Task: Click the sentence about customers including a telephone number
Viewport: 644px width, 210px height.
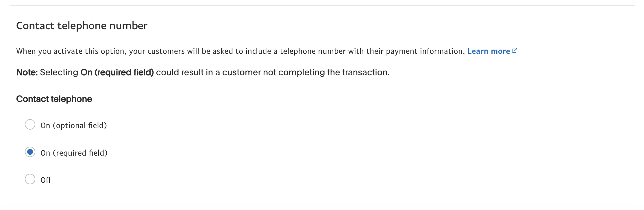Action: (x=240, y=51)
